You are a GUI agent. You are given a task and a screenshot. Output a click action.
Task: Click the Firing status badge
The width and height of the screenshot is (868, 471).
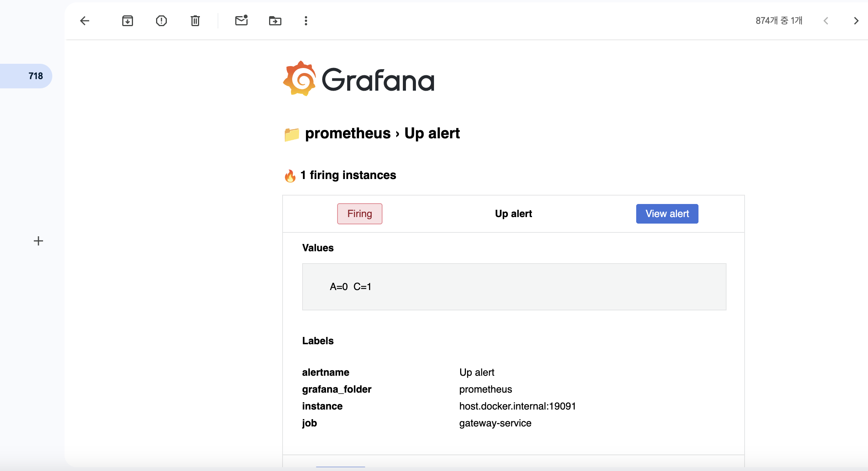(x=359, y=214)
